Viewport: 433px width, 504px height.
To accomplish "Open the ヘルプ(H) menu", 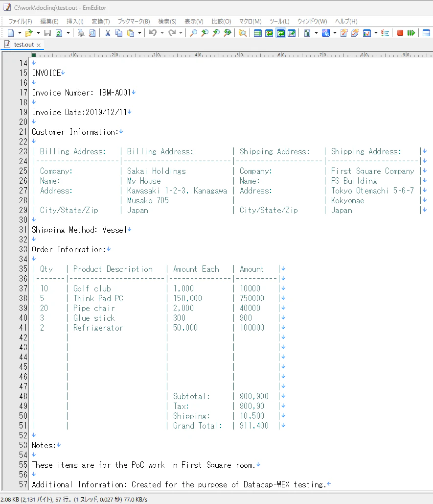I will (x=346, y=21).
